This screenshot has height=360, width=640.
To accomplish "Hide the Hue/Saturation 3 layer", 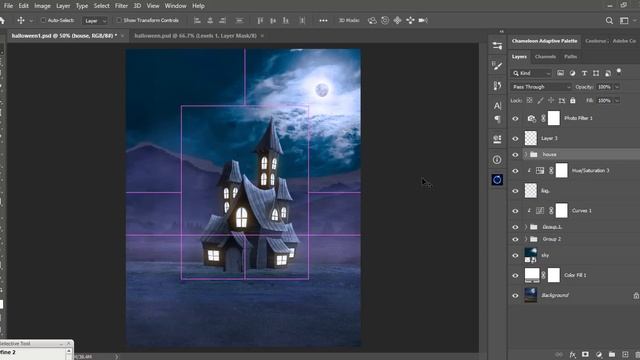I will point(515,171).
